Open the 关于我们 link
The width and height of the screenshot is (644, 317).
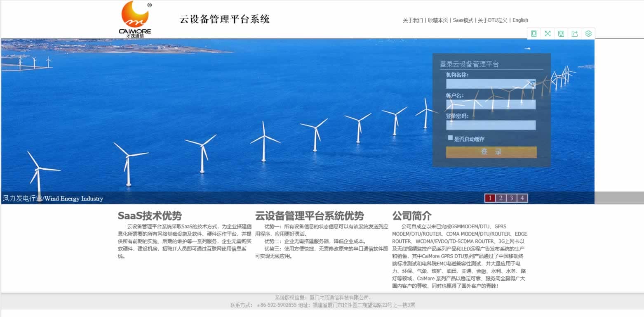click(412, 20)
